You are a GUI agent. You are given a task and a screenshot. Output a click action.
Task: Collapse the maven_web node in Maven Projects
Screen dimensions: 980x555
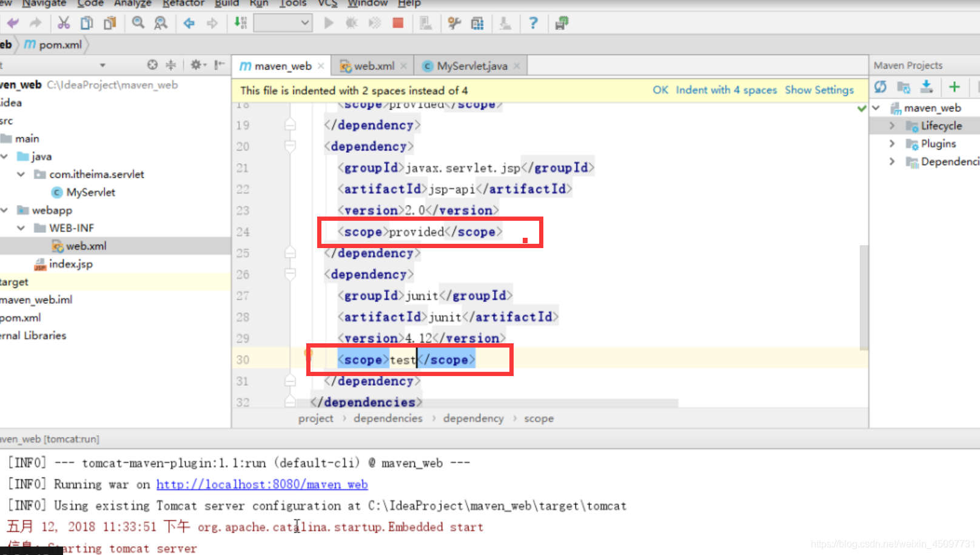[x=876, y=108]
